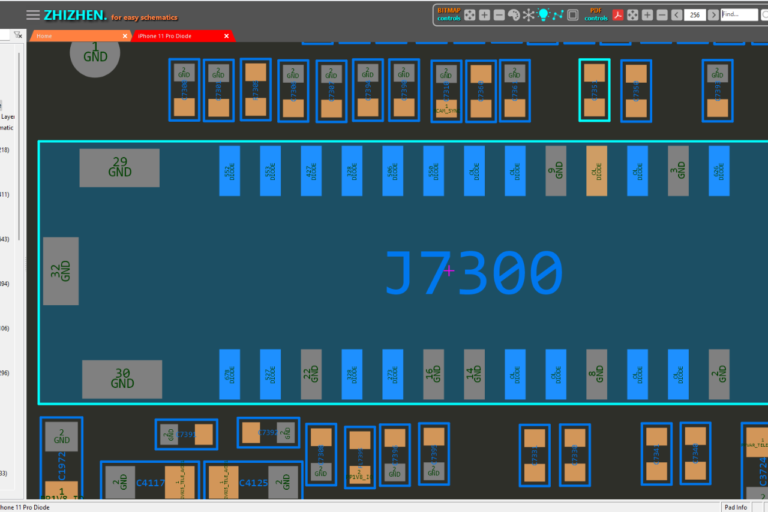Screen dimensions: 768x512
Task: Select the 273 diode pin in bottom row
Action: tap(393, 374)
